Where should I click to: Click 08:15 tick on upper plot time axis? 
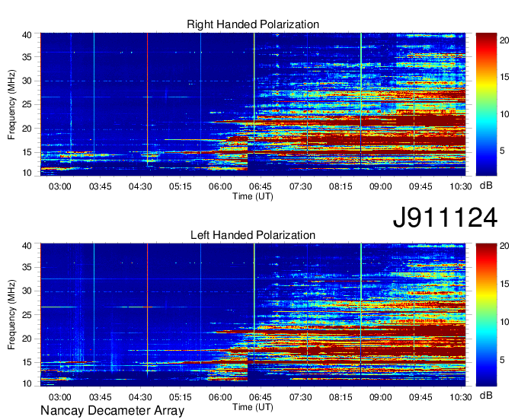341,186
